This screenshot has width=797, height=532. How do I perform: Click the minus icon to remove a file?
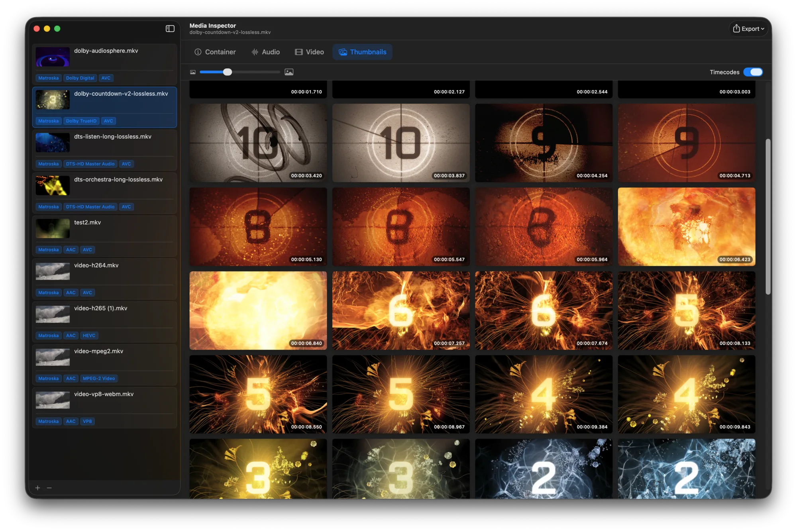coord(49,488)
